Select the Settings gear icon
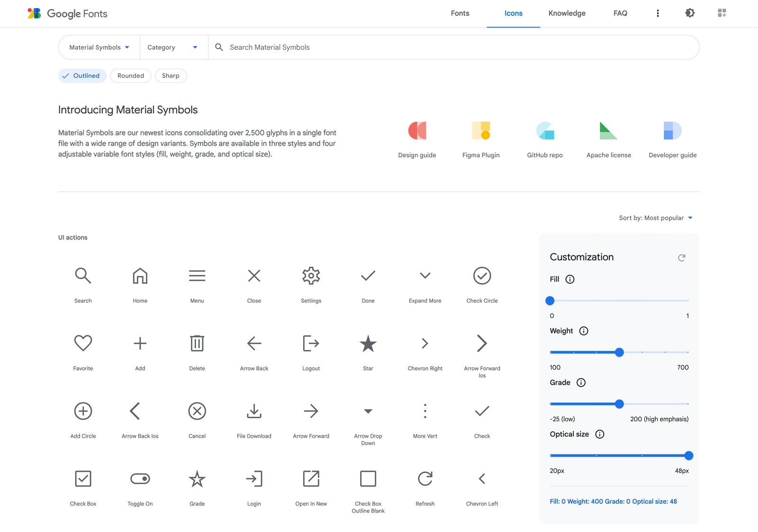This screenshot has height=532, width=758. point(311,276)
